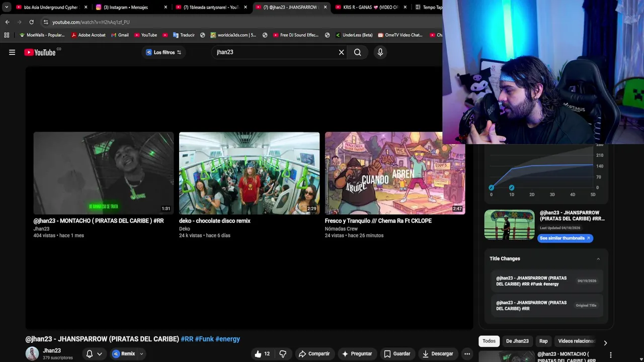Open the Jhan23 channel avatar

click(32, 353)
